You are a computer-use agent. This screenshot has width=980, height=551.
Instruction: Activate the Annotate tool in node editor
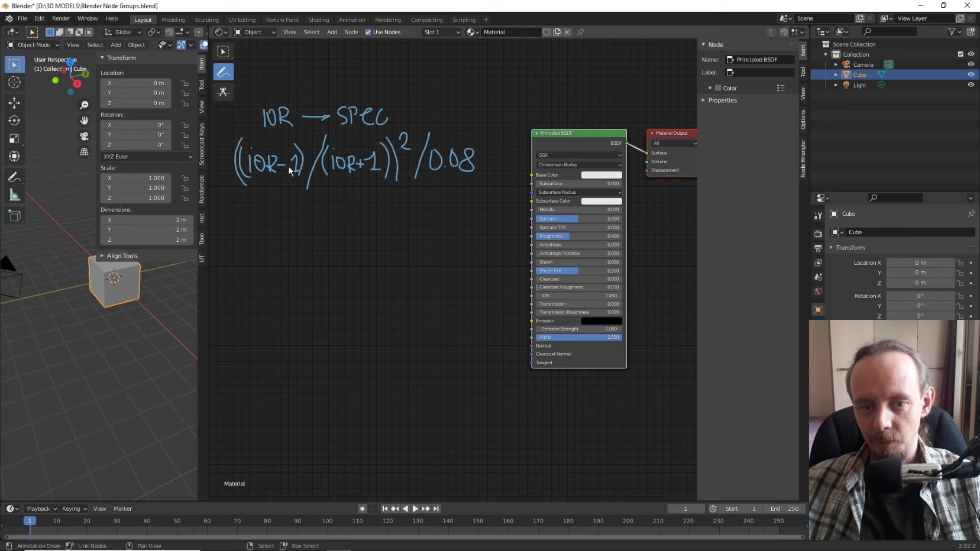pos(223,72)
